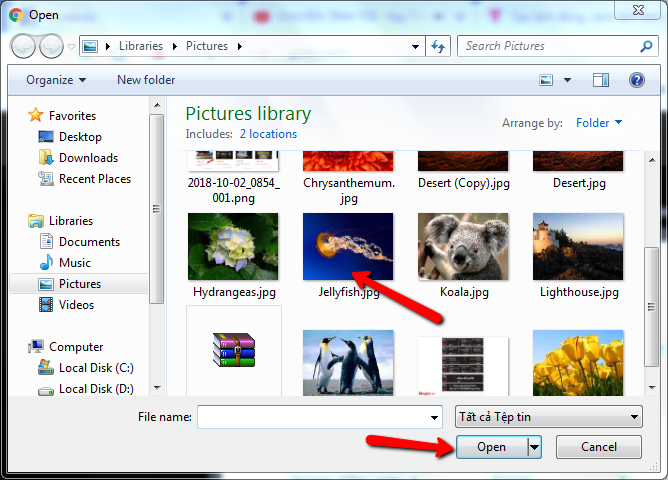Toggle the preview pane icon

(601, 80)
